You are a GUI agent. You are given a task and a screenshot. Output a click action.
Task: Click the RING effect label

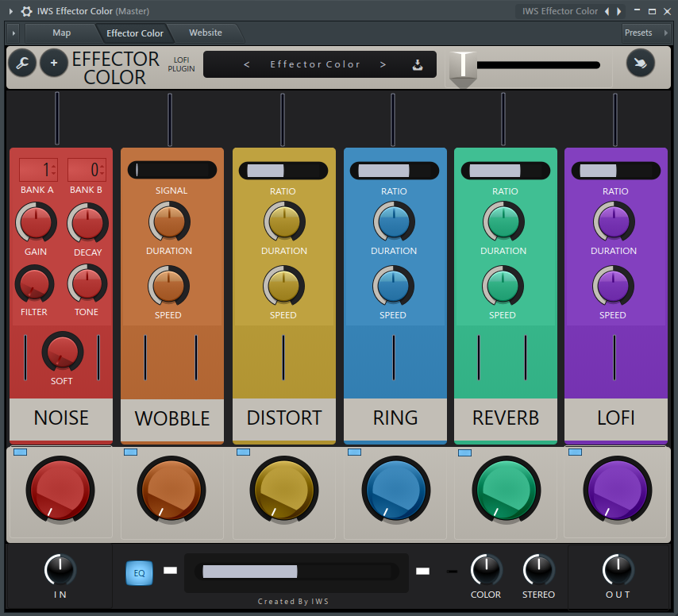(x=395, y=418)
